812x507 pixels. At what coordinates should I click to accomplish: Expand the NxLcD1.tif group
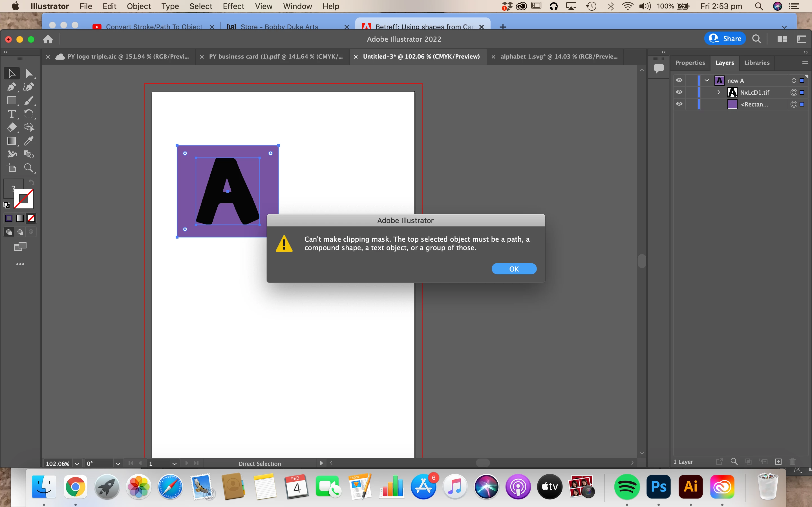(718, 92)
